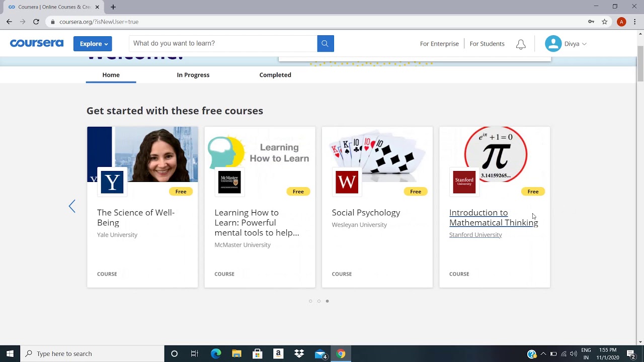Select third carousel page dot

click(327, 301)
